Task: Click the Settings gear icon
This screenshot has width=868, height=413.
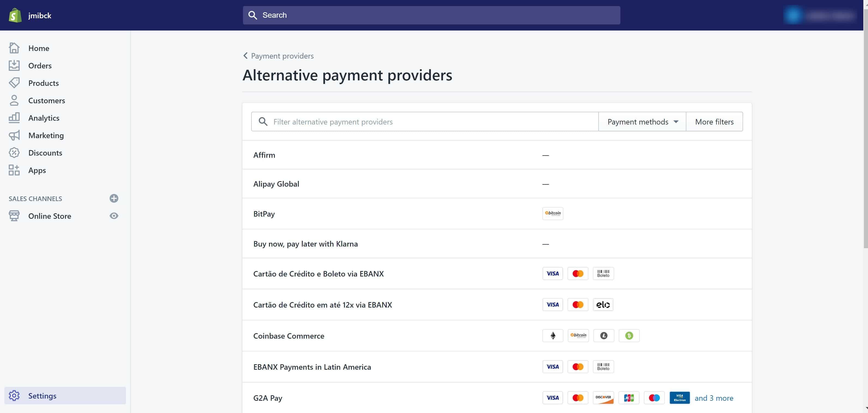Action: [14, 396]
